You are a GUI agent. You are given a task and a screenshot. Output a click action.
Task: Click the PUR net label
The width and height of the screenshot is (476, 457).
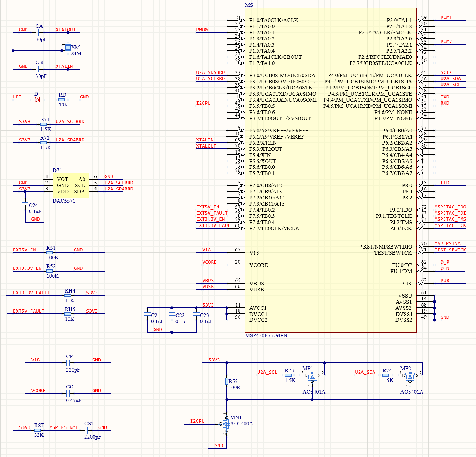pos(445,281)
